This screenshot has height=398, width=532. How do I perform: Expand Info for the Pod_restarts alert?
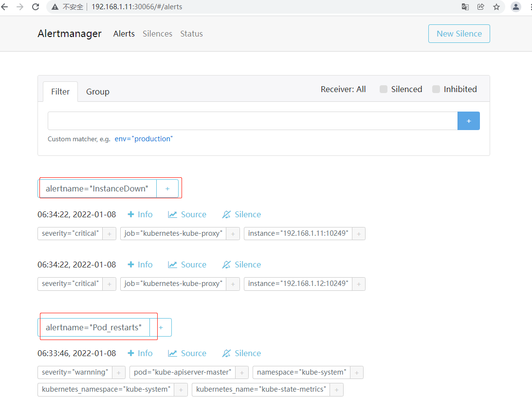point(140,354)
